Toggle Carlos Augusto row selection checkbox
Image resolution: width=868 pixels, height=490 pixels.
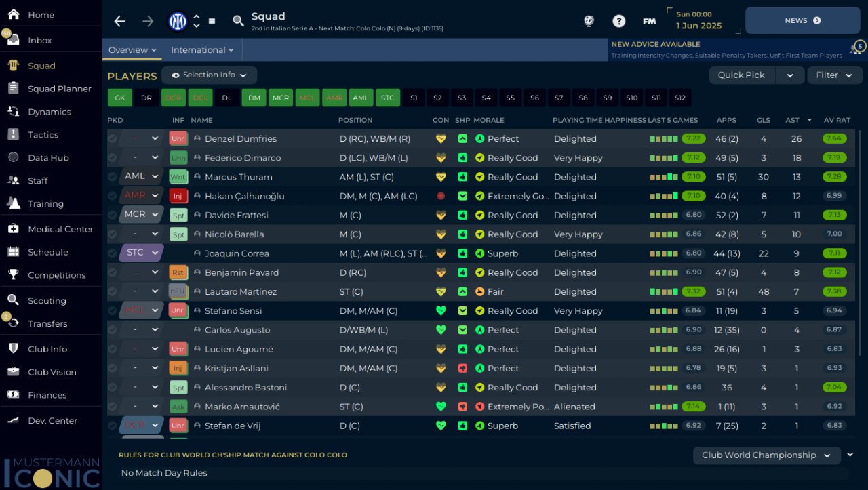point(113,330)
